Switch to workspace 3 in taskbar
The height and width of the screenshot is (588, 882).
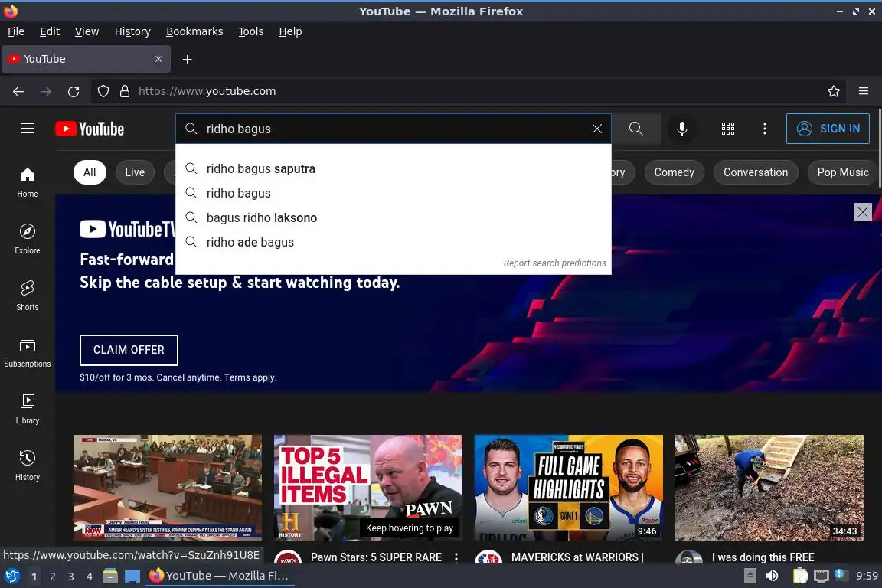(x=71, y=577)
